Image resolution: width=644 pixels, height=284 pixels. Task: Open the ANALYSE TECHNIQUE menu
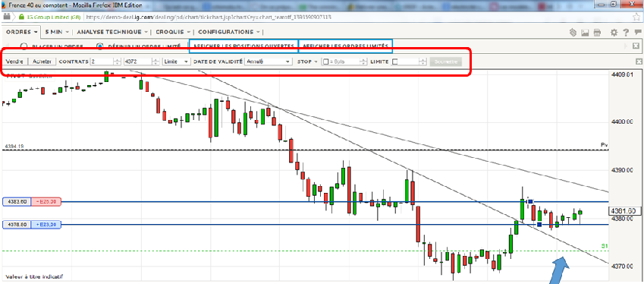[112, 32]
